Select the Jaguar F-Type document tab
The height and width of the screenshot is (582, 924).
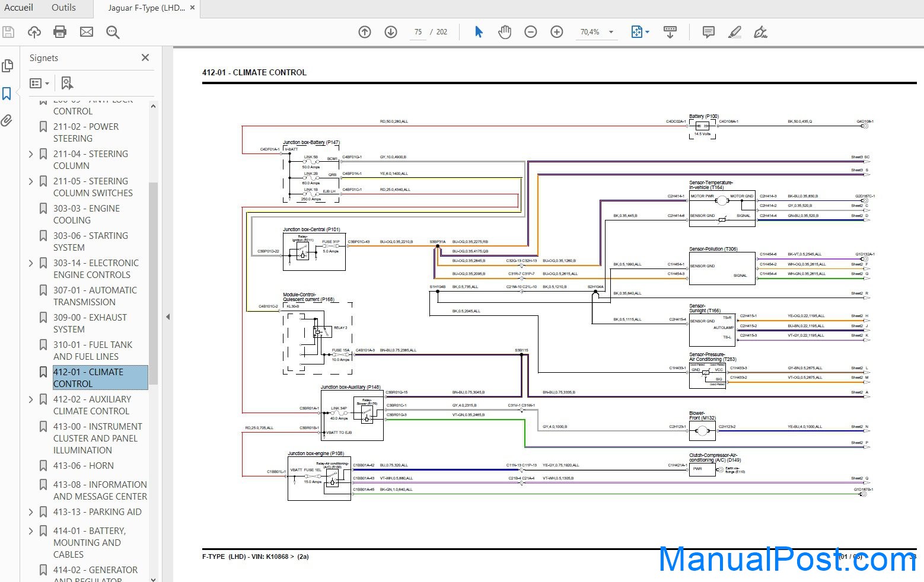tap(146, 8)
